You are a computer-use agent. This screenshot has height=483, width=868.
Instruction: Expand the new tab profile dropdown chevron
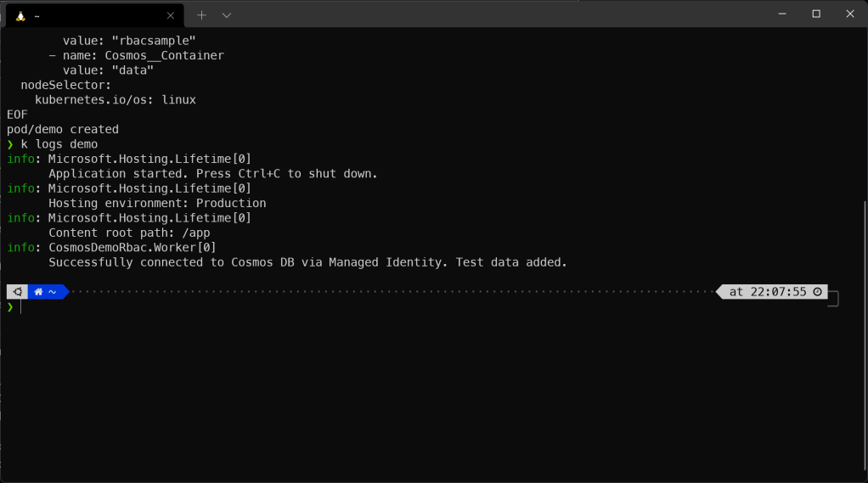click(227, 15)
